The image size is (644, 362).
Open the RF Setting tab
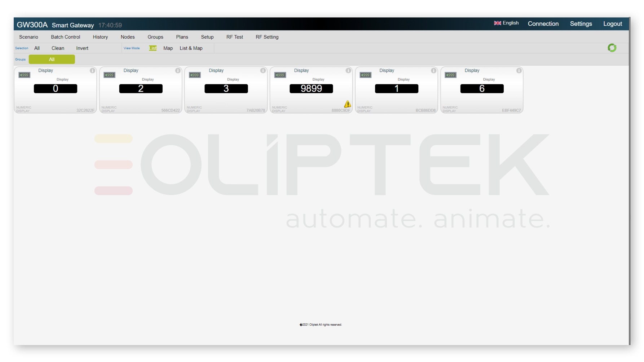coord(267,37)
